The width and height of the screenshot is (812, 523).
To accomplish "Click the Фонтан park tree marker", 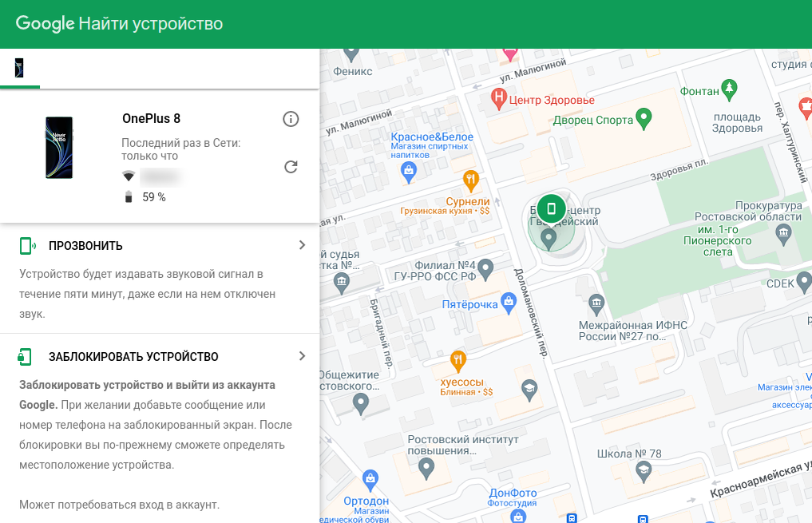I will point(729,89).
